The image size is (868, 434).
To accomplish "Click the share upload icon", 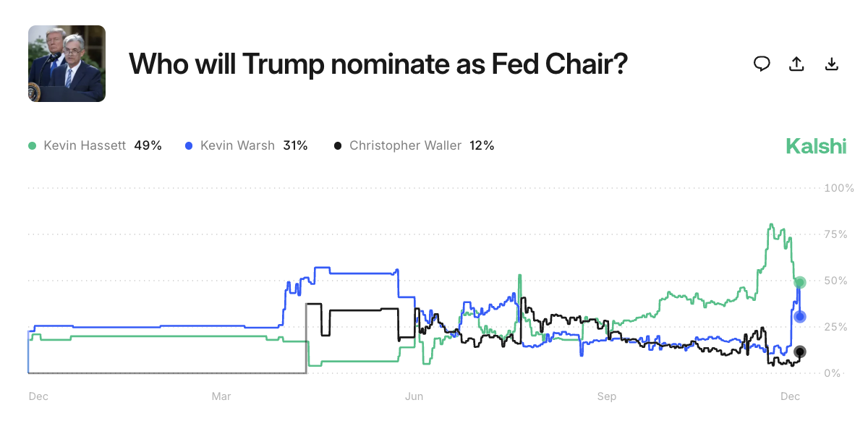I will [x=796, y=64].
